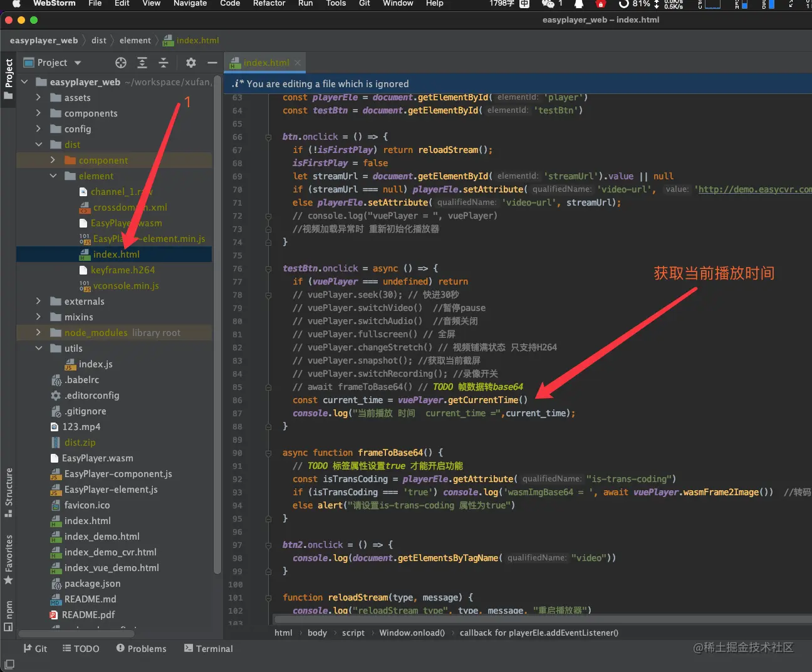The image size is (812, 672).
Task: Open the TODO tool window
Action: [81, 649]
